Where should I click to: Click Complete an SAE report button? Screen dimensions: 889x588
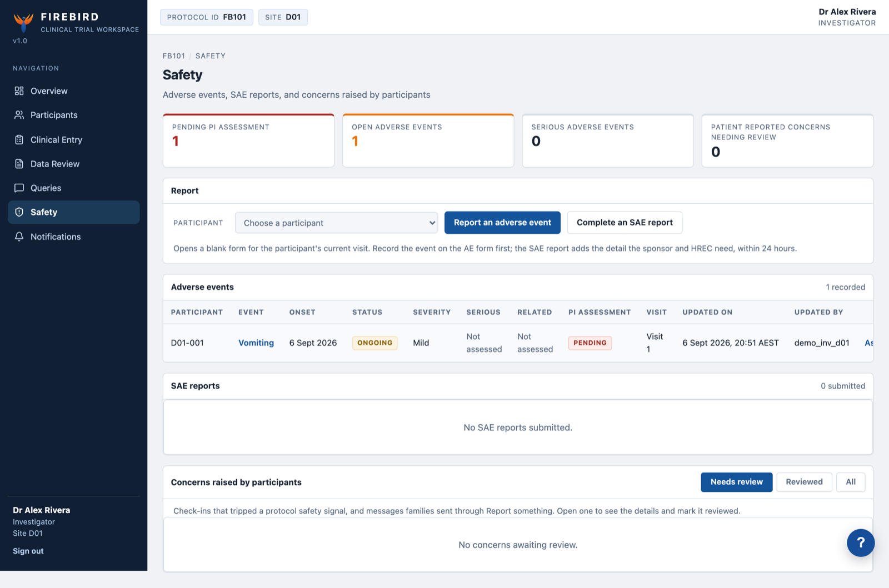[x=625, y=223]
